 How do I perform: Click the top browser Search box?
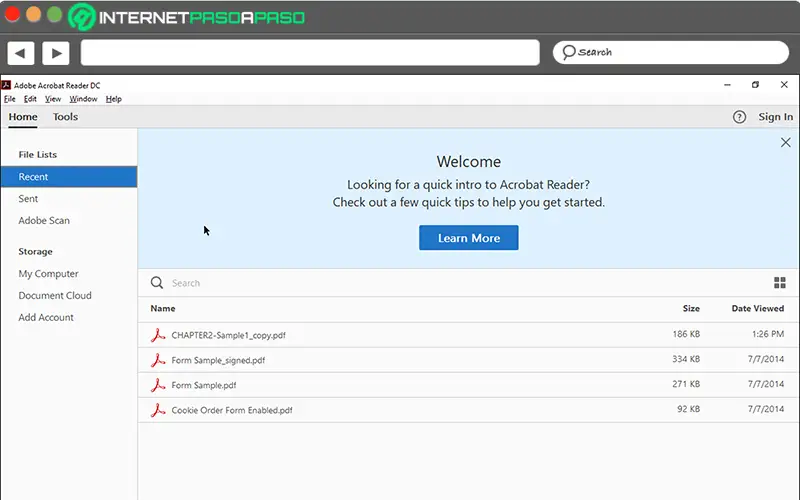(671, 53)
